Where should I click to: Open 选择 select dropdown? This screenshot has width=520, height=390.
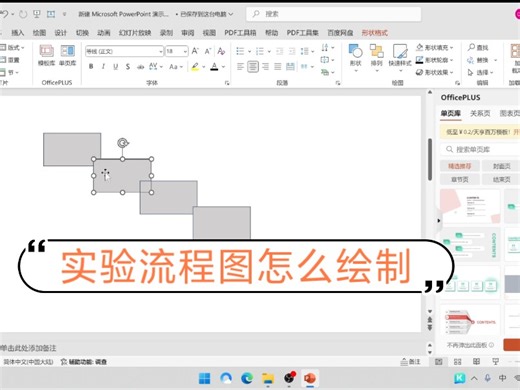tap(480, 72)
